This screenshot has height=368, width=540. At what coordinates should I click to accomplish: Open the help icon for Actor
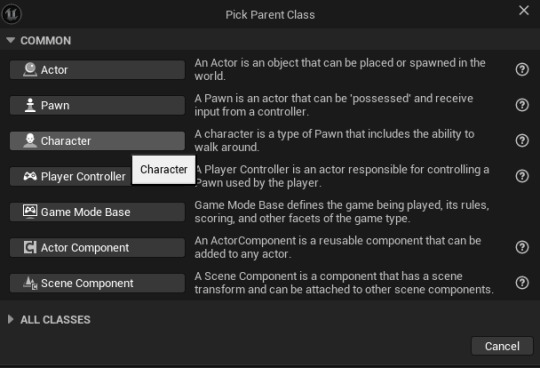pos(522,70)
